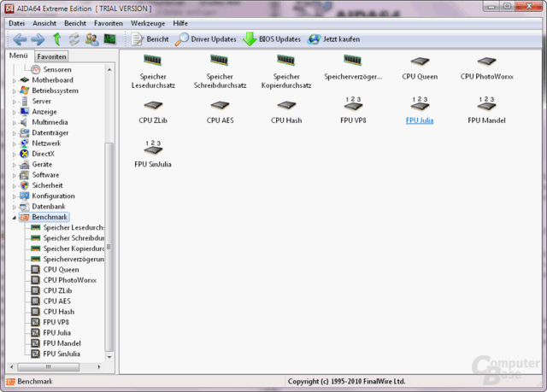
Task: Click the Forward arrow toolbar icon
Action: point(38,39)
